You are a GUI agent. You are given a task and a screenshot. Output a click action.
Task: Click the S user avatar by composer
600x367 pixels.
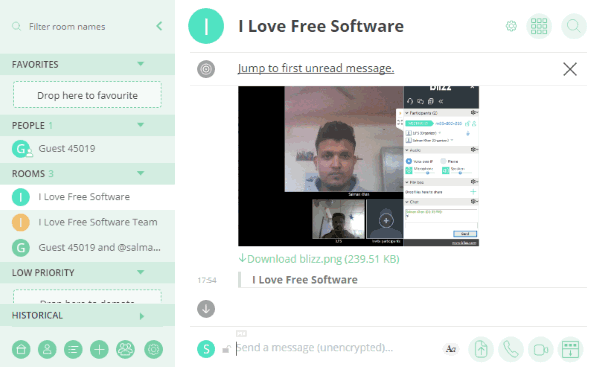pyautogui.click(x=206, y=349)
